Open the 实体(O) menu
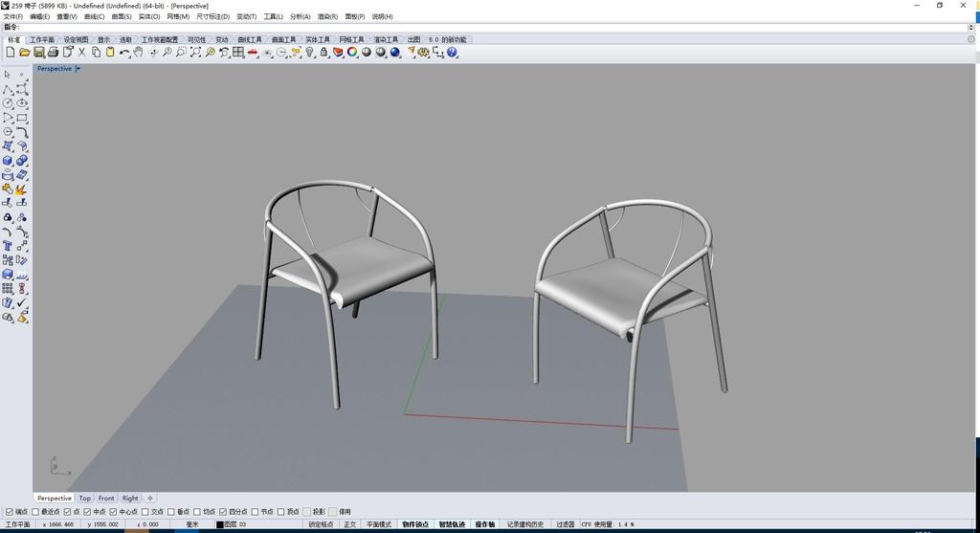Viewport: 980px width, 533px height. [148, 17]
